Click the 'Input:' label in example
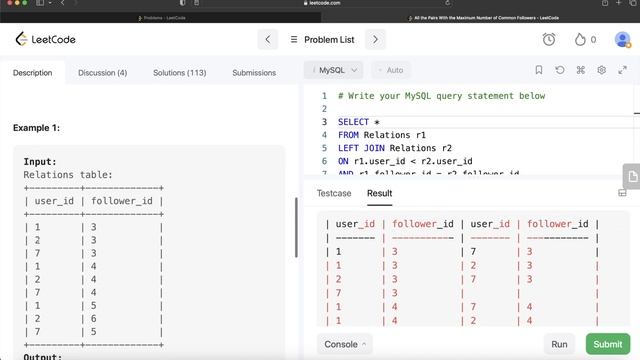640x360 pixels. coord(40,162)
